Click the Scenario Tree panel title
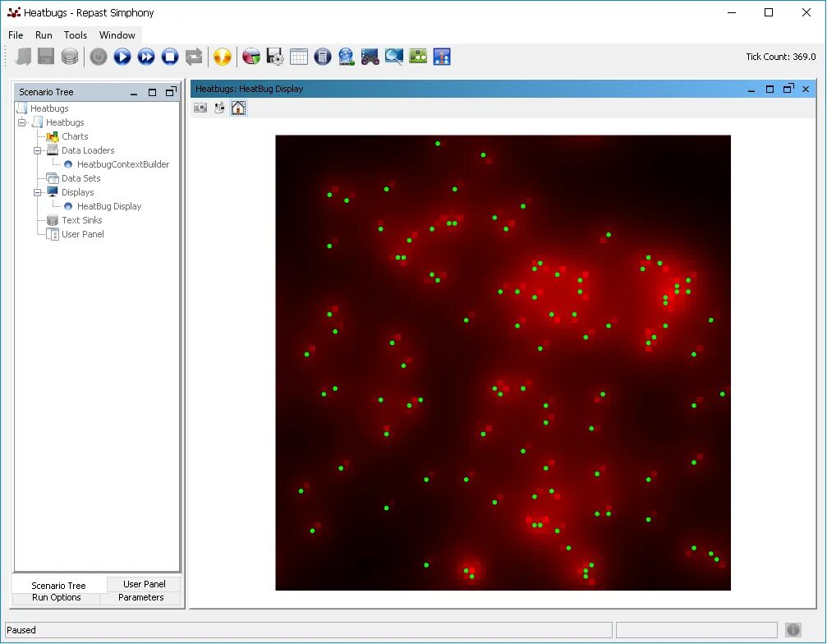This screenshot has height=644, width=827. click(x=46, y=92)
